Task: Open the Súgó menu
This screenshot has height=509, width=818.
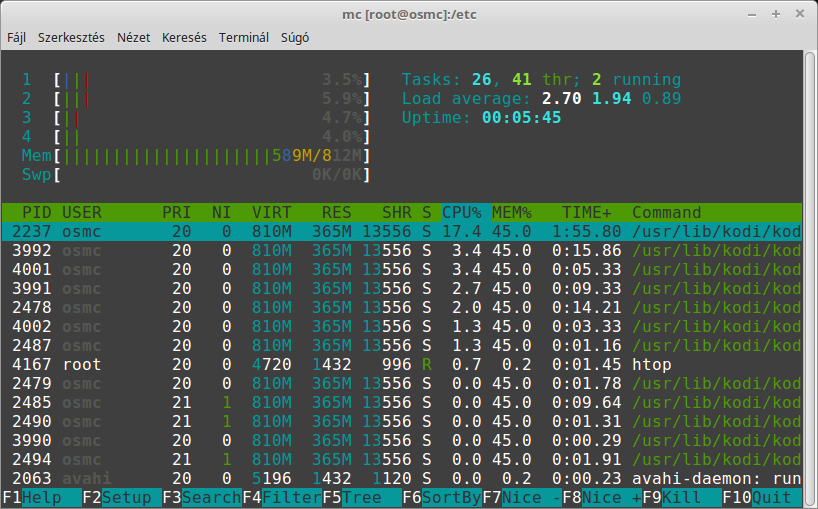Action: click(x=295, y=38)
